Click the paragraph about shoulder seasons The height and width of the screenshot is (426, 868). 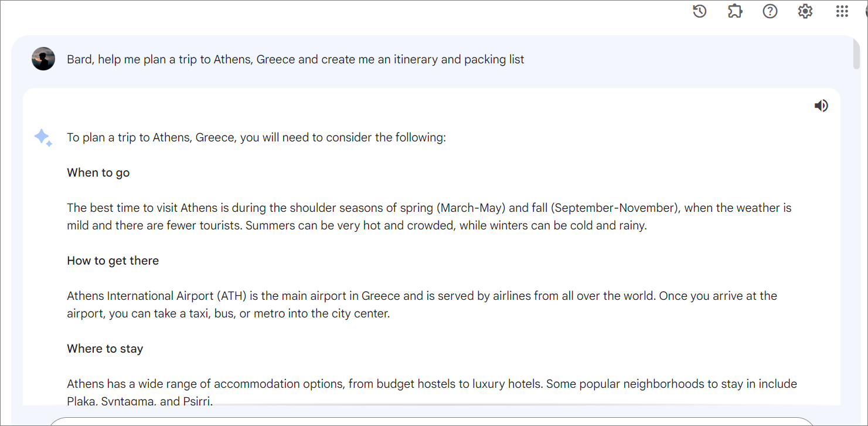(x=429, y=217)
